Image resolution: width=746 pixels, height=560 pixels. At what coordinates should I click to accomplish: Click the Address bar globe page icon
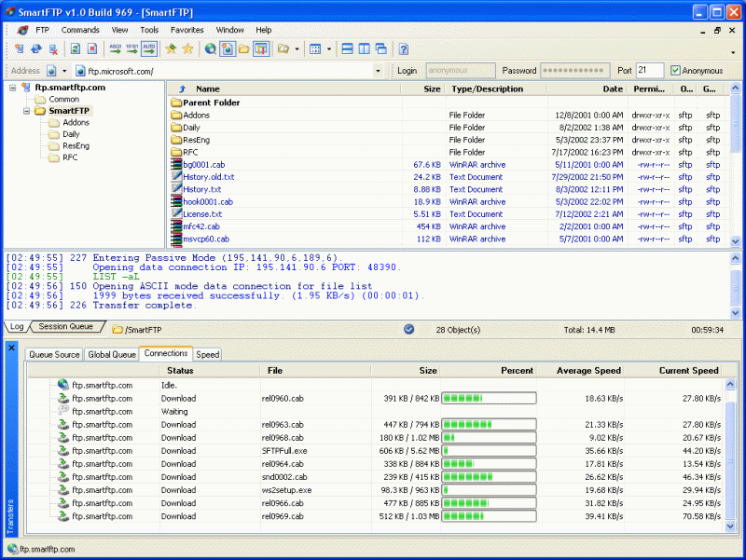(x=51, y=71)
